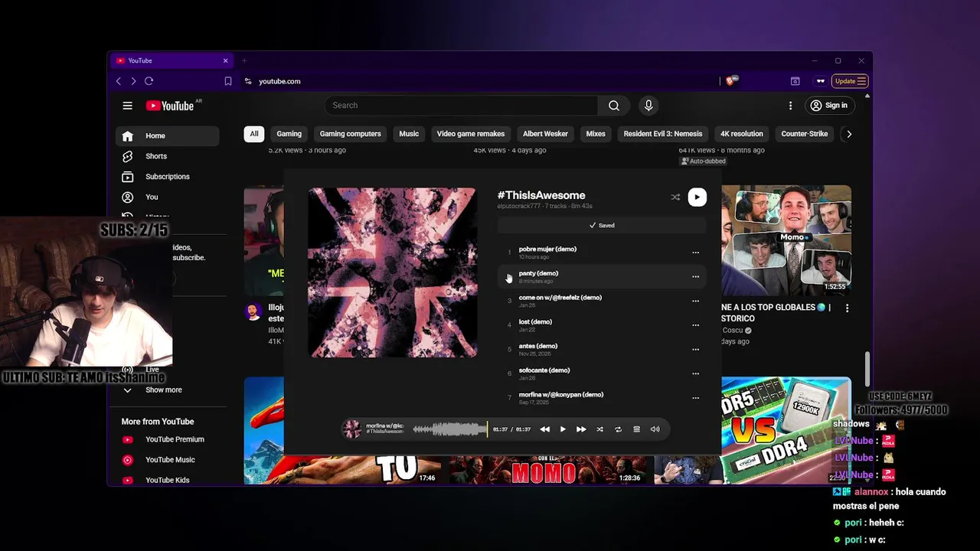This screenshot has width=980, height=551.
Task: Select the Mixes filter chip
Action: 596,134
